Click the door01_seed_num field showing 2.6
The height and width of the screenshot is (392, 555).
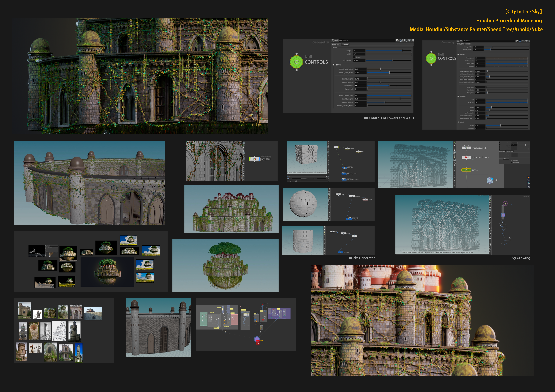pos(361,69)
